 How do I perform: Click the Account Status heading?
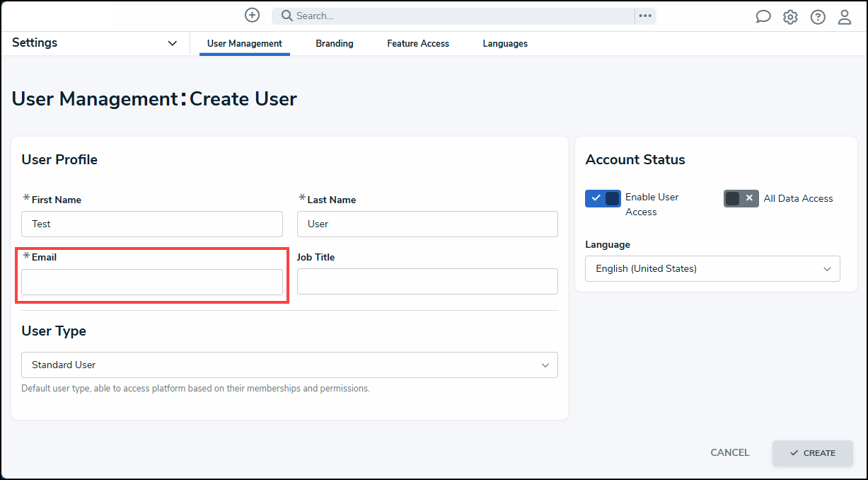(635, 159)
